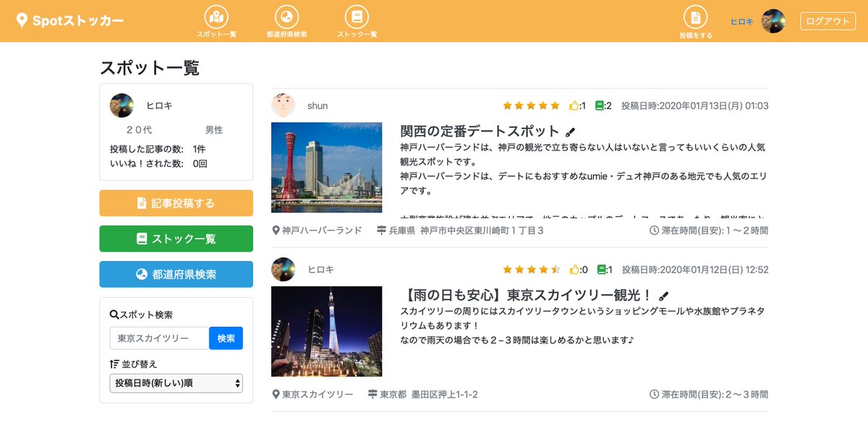Viewport: 868px width, 446px height.
Task: Click 4.5-star rating on second post
Action: tap(532, 270)
